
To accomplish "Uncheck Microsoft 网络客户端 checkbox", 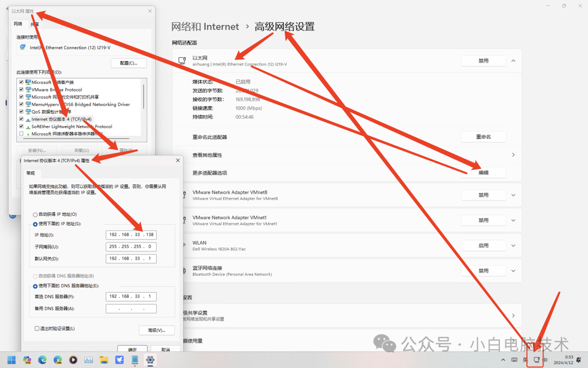I will pyautogui.click(x=21, y=82).
